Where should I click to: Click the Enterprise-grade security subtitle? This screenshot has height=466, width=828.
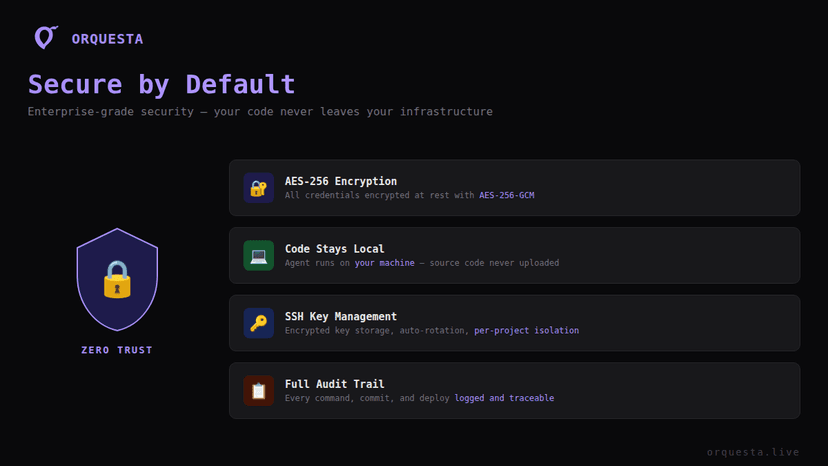pyautogui.click(x=260, y=112)
